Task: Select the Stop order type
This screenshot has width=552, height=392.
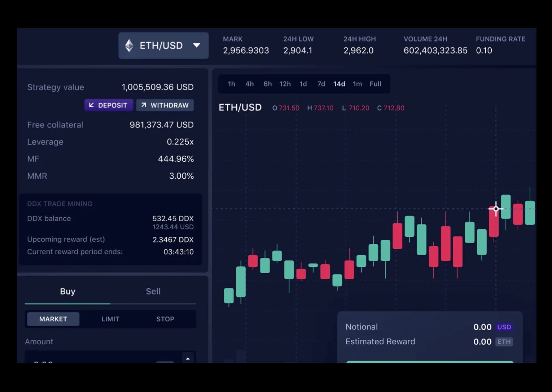Action: point(165,319)
